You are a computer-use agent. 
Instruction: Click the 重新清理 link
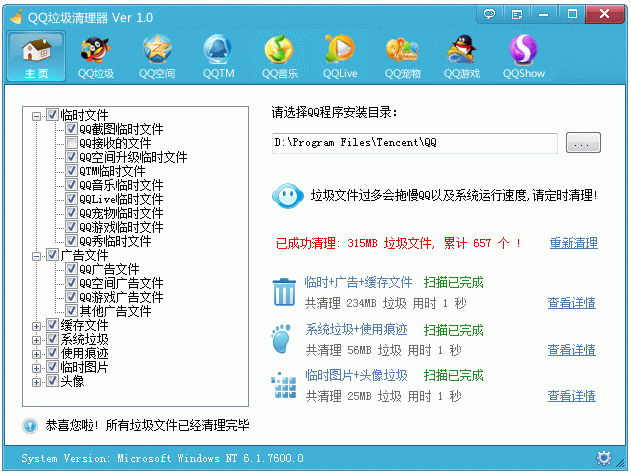[x=573, y=243]
